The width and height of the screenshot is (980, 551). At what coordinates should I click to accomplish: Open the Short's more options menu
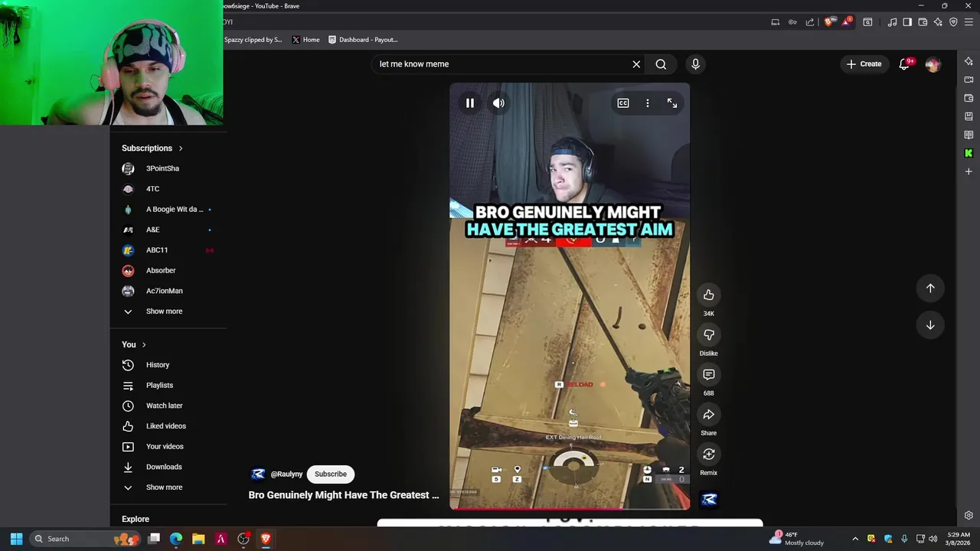coord(648,103)
